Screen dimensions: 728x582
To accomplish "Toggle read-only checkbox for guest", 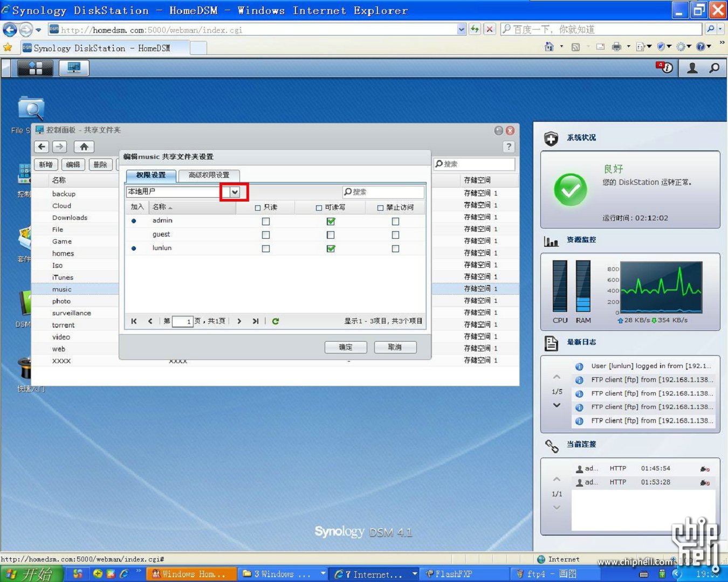I will coord(266,235).
